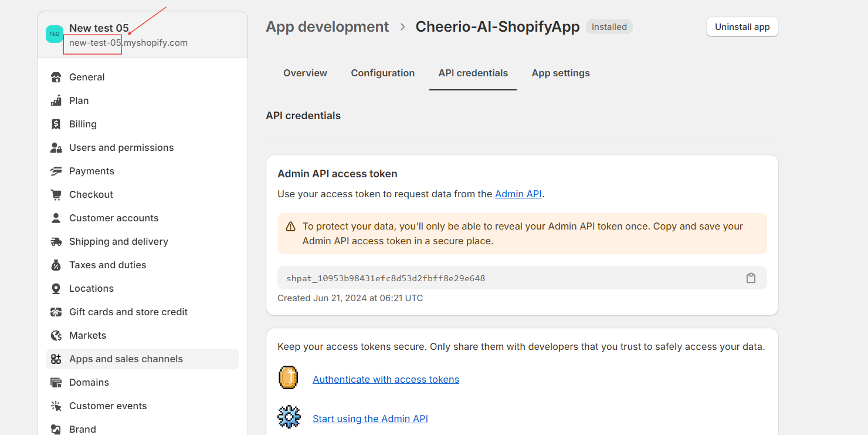Open Checkout settings

[143, 194]
